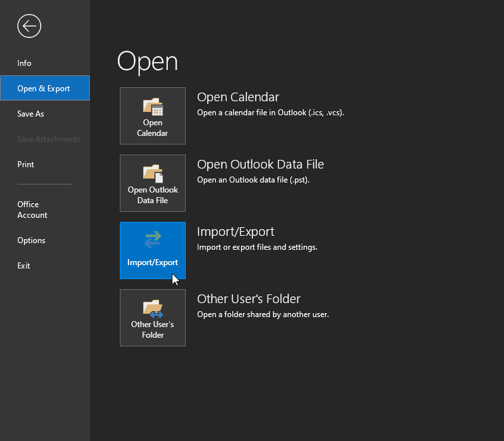
Task: Click the Import/Export tile button
Action: [x=152, y=250]
